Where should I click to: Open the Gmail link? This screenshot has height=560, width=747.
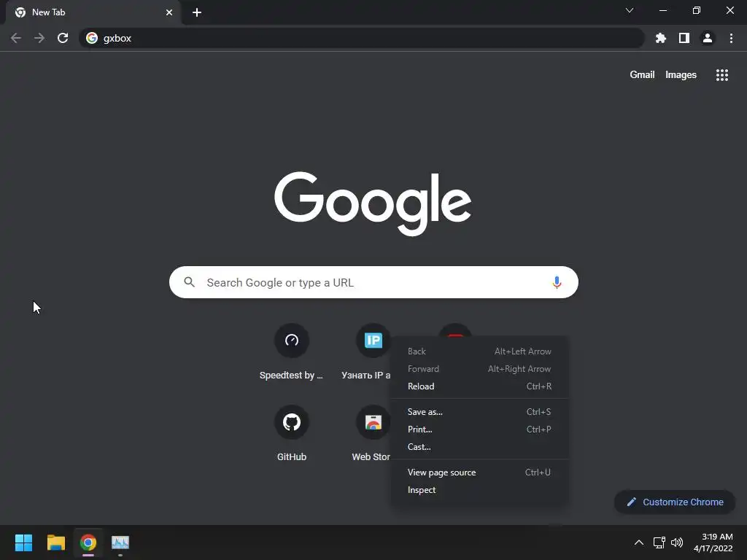642,75
